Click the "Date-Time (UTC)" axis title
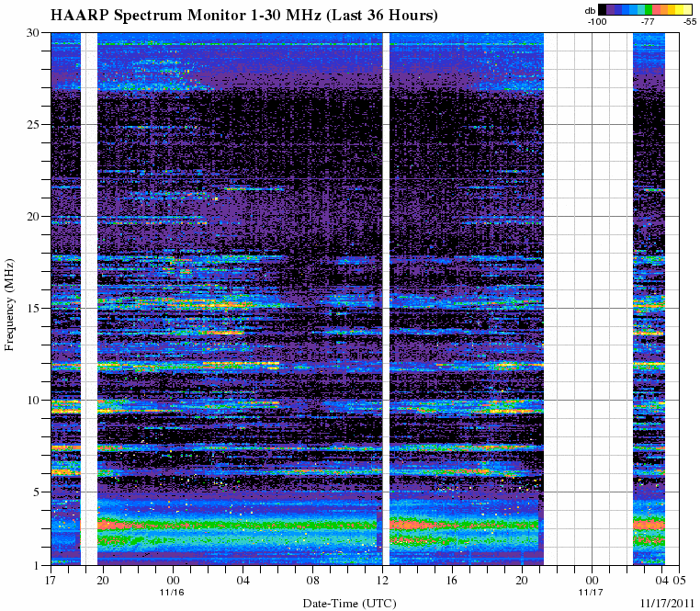The width and height of the screenshot is (700, 611). coord(350,604)
